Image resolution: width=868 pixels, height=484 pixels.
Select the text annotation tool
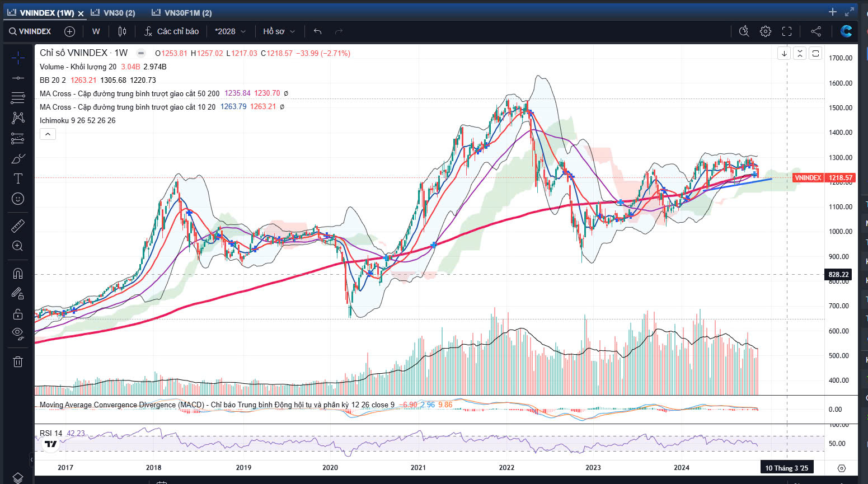pos(18,178)
